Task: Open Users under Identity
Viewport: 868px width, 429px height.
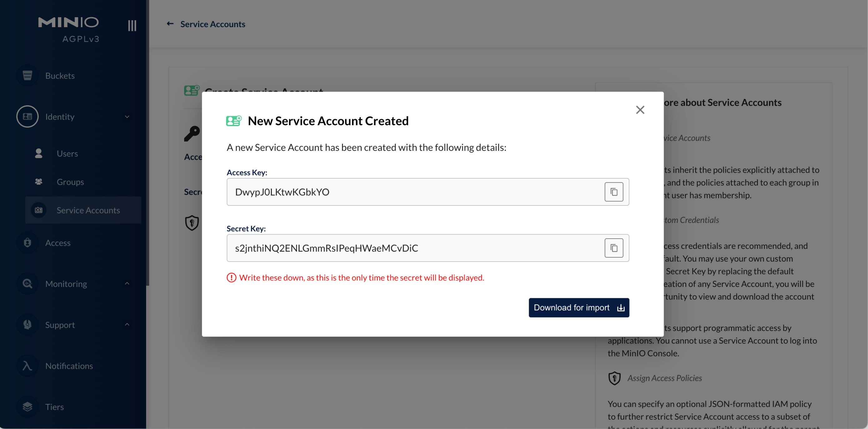Action: [x=67, y=154]
